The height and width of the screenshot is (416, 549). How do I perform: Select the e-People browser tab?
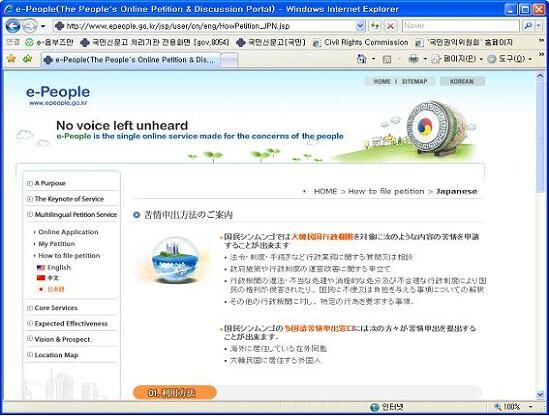(x=131, y=60)
